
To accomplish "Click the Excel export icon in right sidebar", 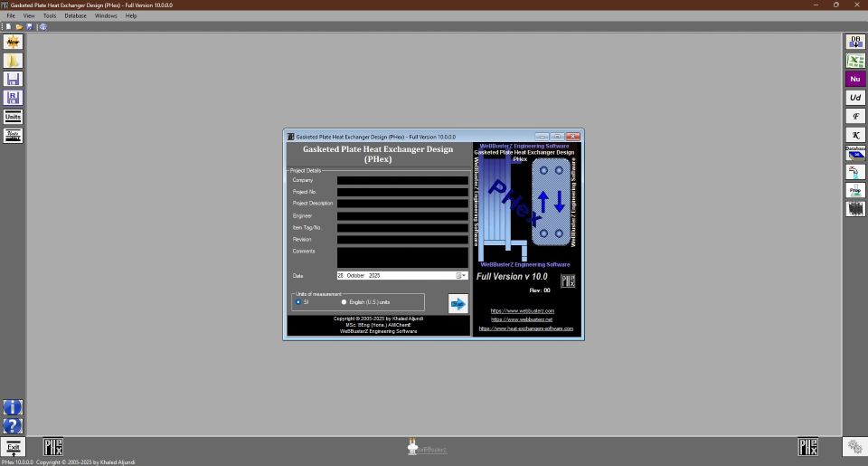I will (855, 61).
